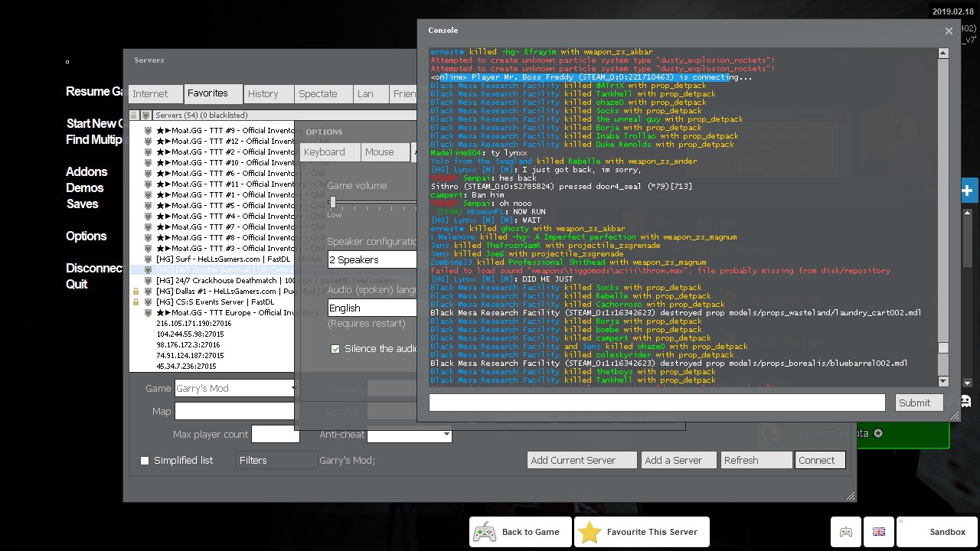The width and height of the screenshot is (980, 551).
Task: Click the lock column header icon in Servers
Action: click(134, 115)
